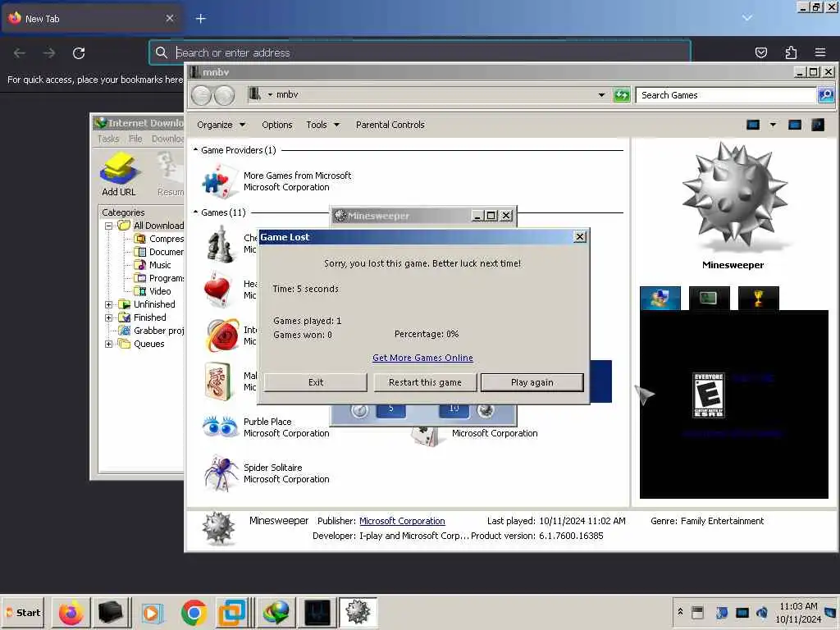Click the ESRB Everyone rating image

click(x=708, y=395)
